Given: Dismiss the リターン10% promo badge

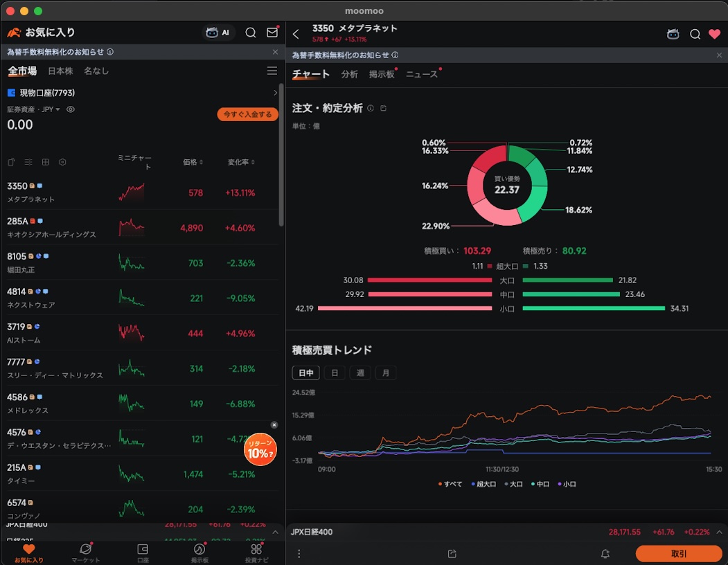Looking at the screenshot, I should click(274, 425).
